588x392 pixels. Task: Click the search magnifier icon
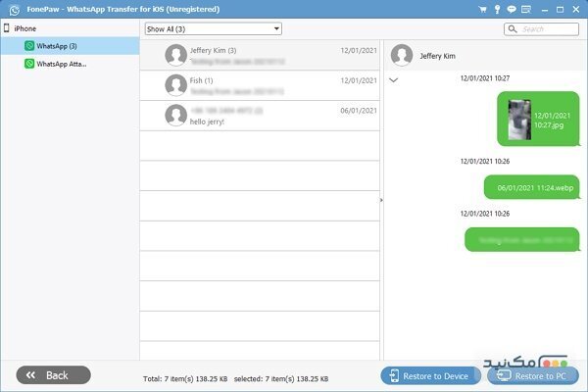point(513,28)
